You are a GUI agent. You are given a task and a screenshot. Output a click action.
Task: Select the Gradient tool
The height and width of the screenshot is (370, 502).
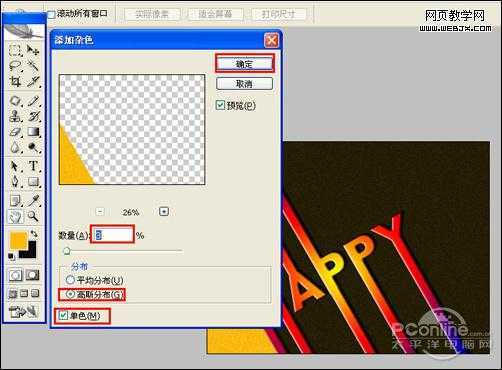pos(33,132)
